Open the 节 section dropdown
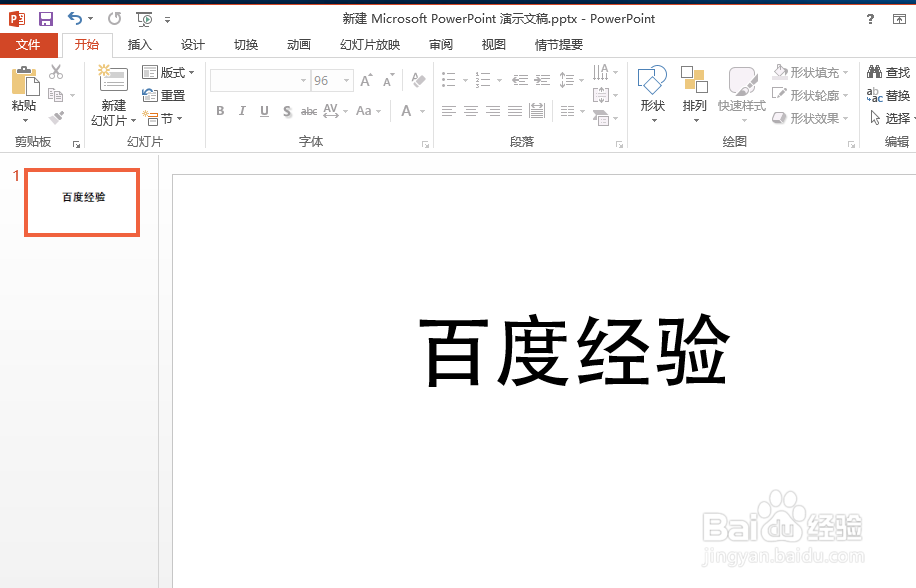The image size is (916, 588). tap(162, 119)
